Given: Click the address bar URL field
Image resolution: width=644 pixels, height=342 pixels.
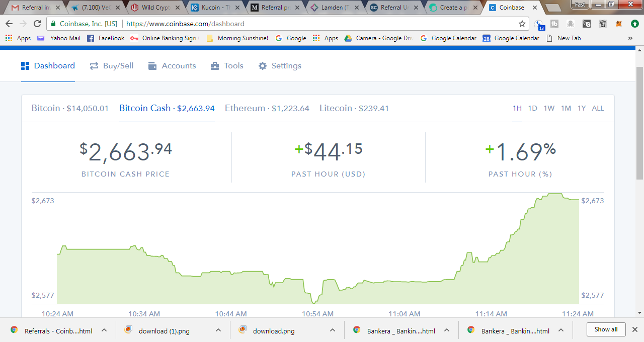Looking at the screenshot, I should point(282,24).
